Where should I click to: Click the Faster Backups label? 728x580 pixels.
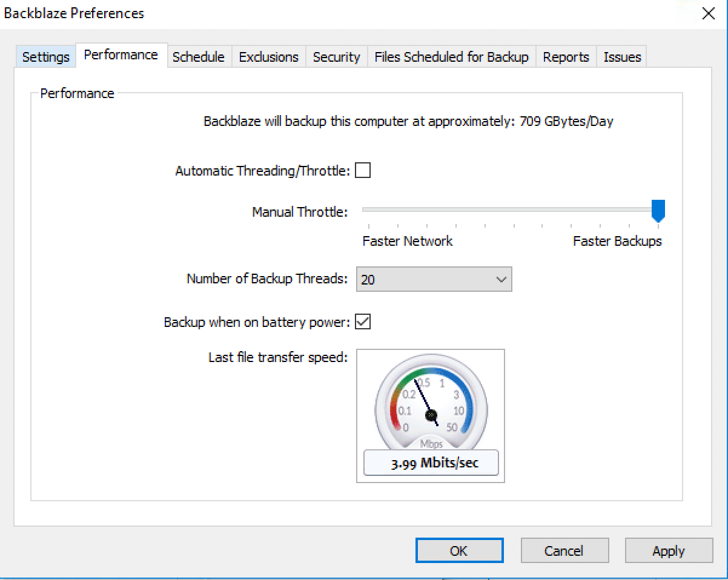[617, 241]
